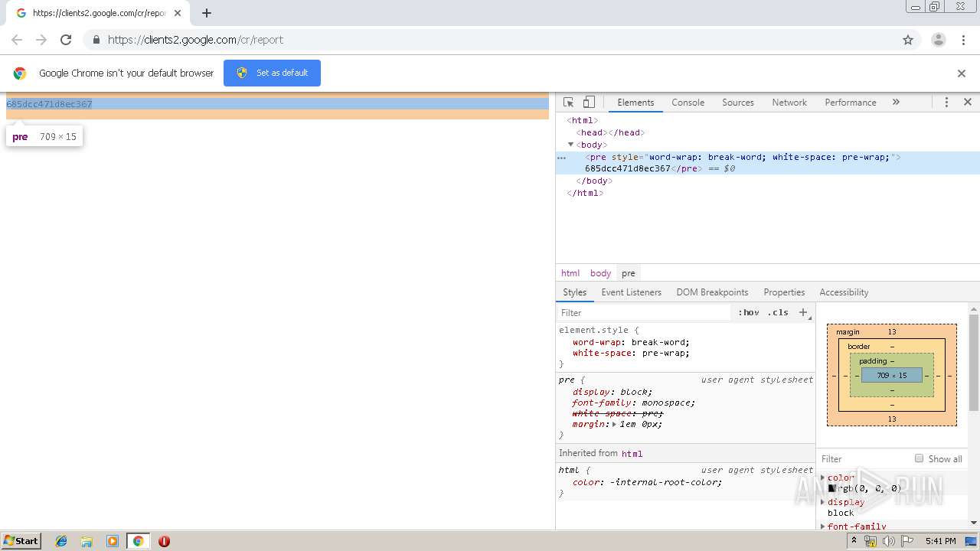Click the address bar URL

coord(195,40)
